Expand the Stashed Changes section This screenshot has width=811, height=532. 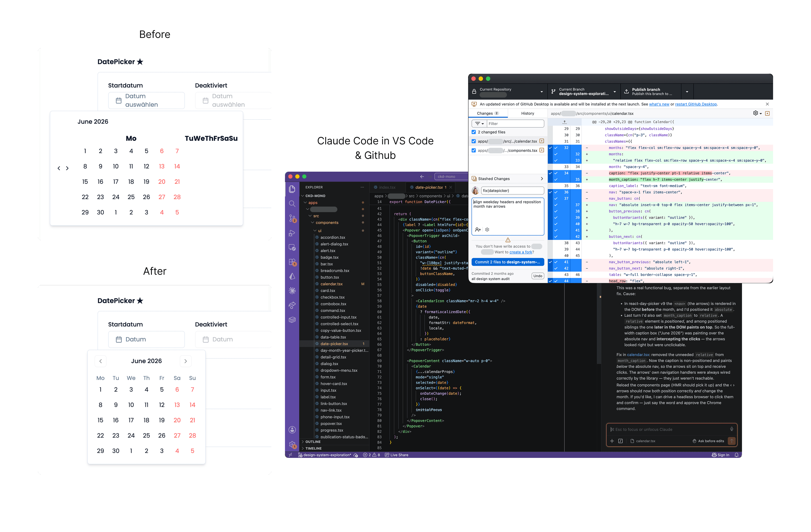tap(508, 179)
